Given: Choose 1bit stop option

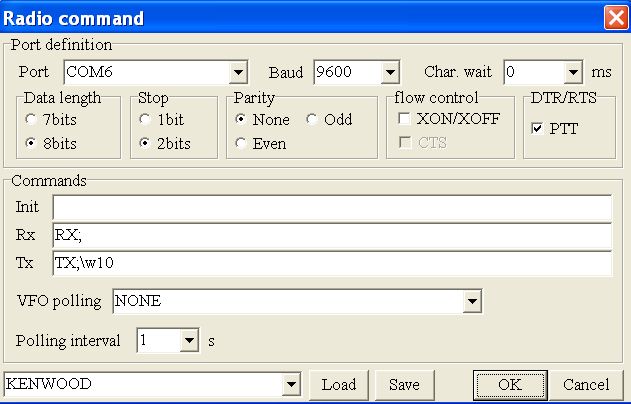Looking at the screenshot, I should pyautogui.click(x=146, y=120).
